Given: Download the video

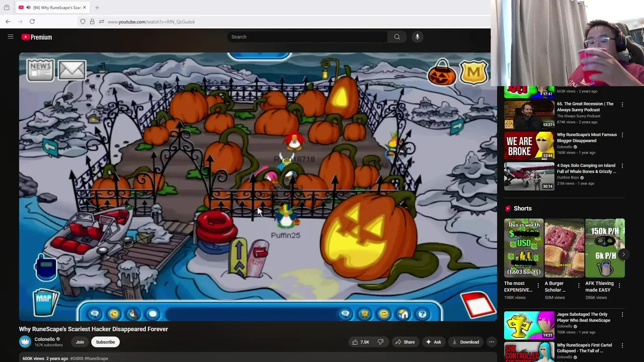Looking at the screenshot, I should click(465, 342).
